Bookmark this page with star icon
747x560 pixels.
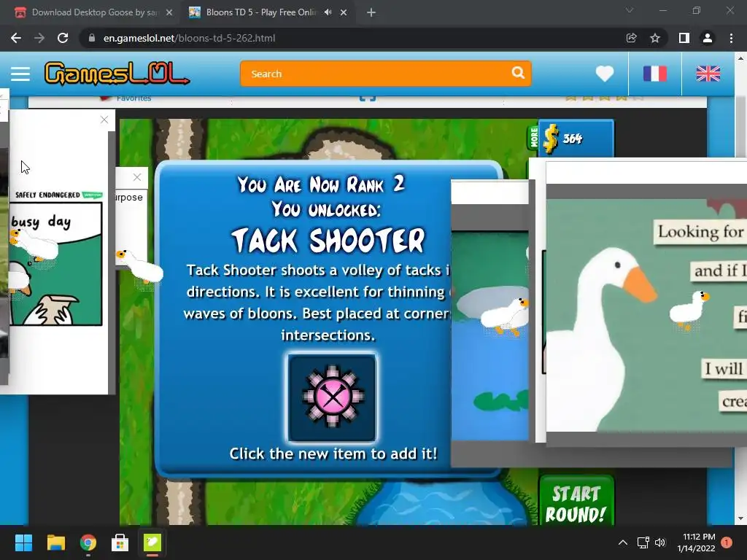pos(655,38)
